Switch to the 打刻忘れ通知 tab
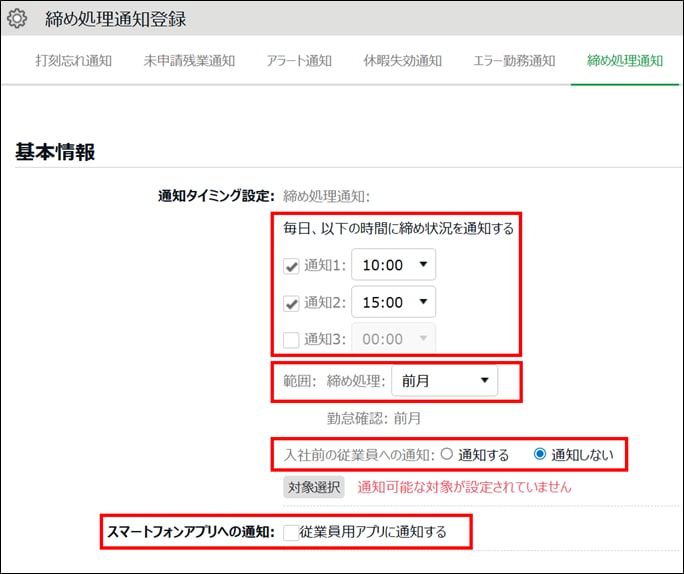Viewport: 684px width, 574px height. [73, 60]
